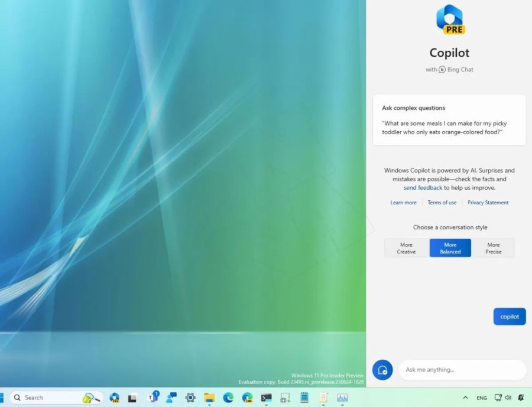Click the send feedback link
Image resolution: width=532 pixels, height=407 pixels.
423,188
